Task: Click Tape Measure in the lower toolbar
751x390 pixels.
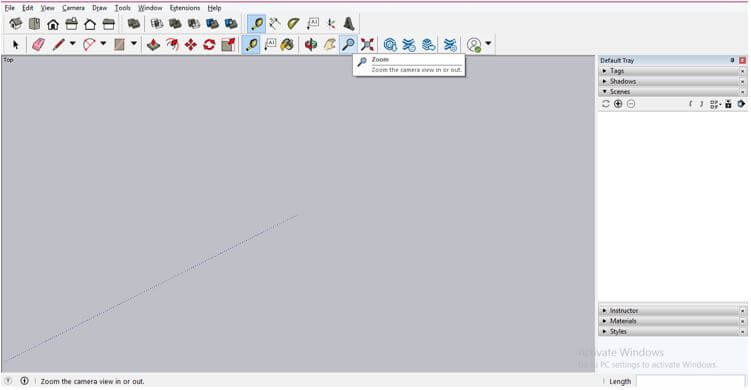Action: (251, 45)
